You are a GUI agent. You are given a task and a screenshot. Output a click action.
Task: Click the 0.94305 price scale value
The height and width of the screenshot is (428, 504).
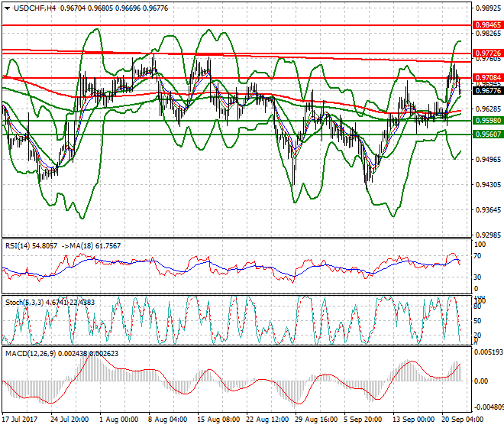(488, 185)
